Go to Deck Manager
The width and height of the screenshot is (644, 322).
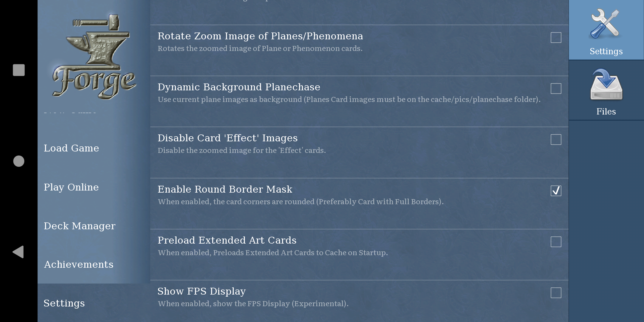click(x=79, y=226)
